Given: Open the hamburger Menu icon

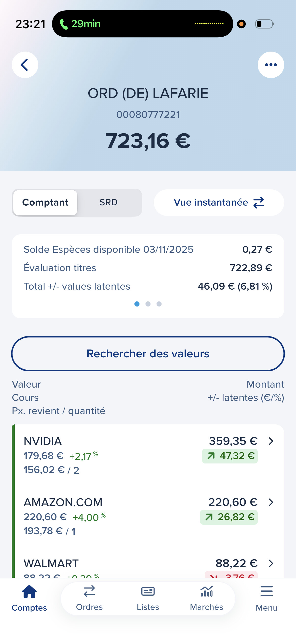Looking at the screenshot, I should [267, 592].
